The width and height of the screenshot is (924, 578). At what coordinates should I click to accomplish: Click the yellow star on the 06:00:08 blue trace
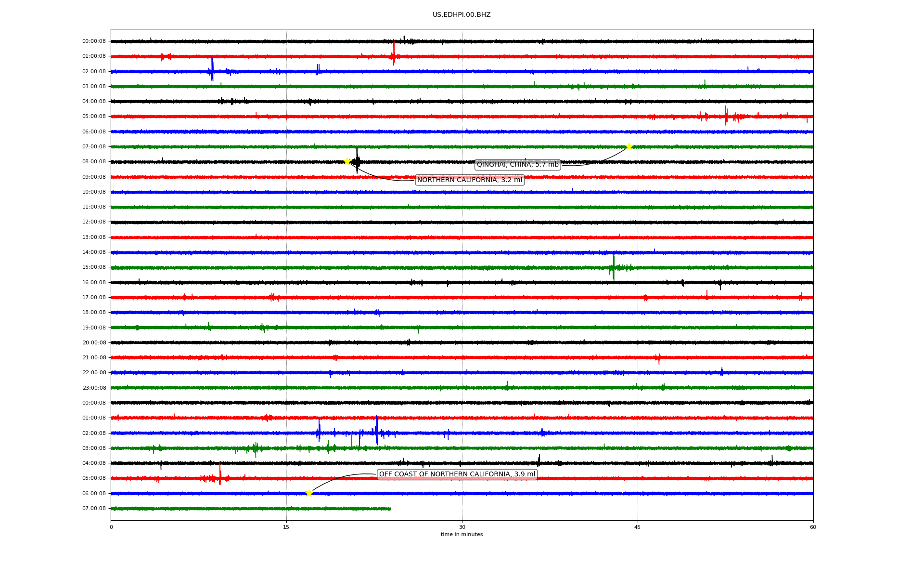pos(309,493)
